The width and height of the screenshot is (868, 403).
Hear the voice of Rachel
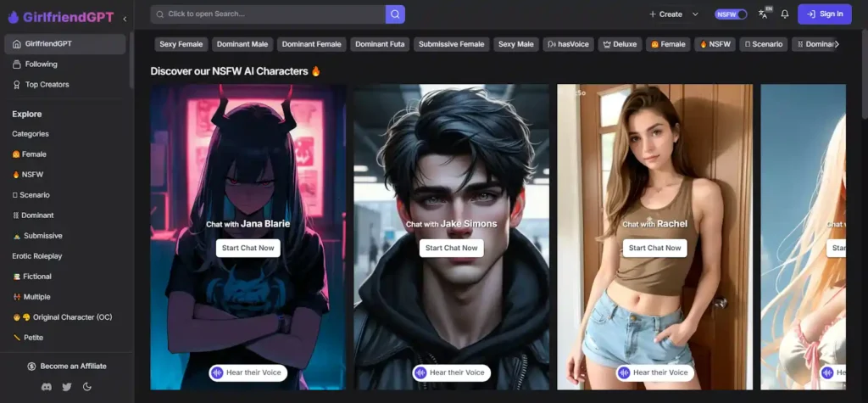click(x=654, y=372)
